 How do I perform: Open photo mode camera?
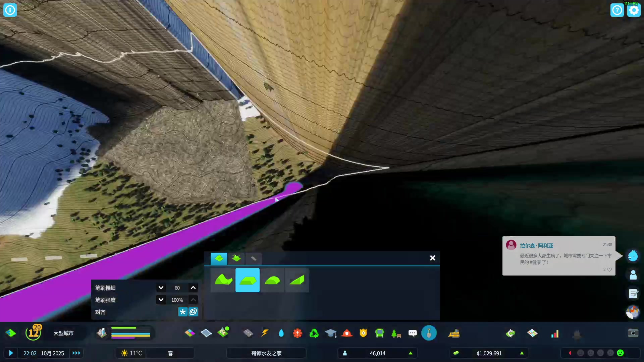[x=633, y=333]
